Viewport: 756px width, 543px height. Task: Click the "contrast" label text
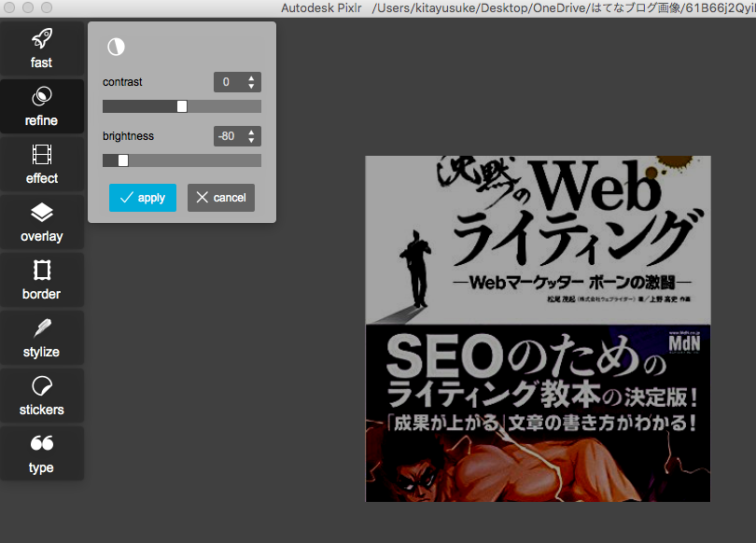click(x=122, y=82)
